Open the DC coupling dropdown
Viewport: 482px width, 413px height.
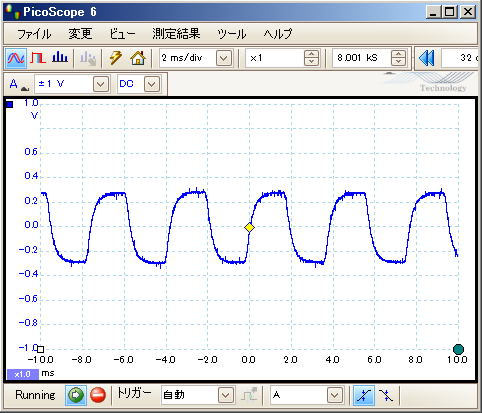point(152,84)
